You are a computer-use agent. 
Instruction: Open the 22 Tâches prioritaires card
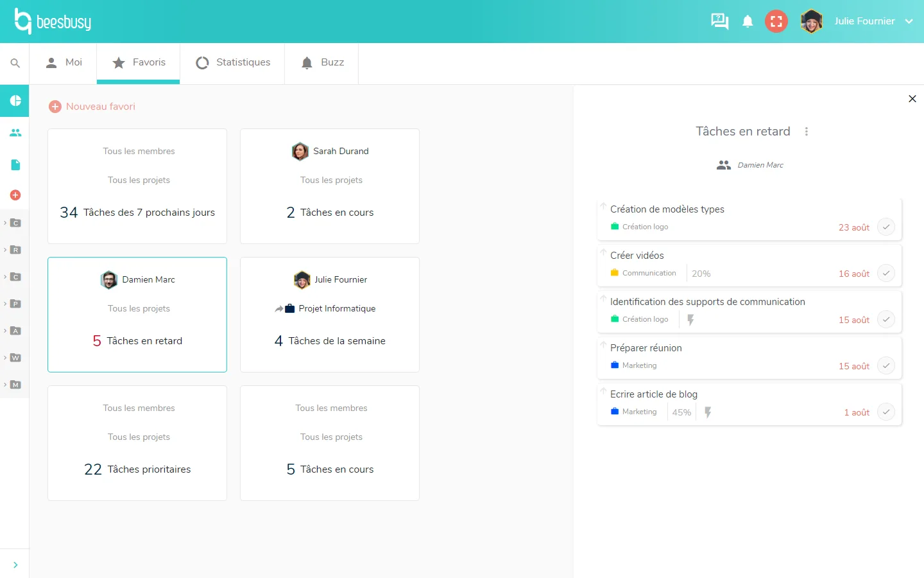coord(137,443)
